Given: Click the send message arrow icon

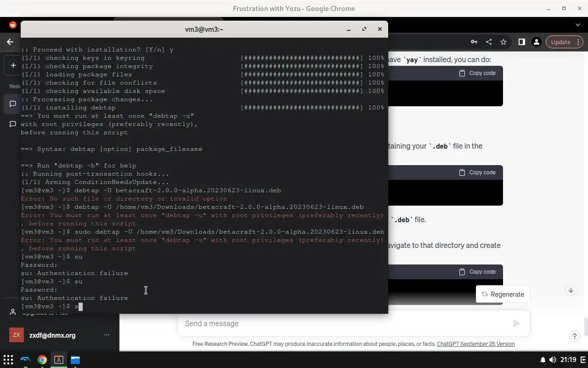Looking at the screenshot, I should (x=516, y=323).
